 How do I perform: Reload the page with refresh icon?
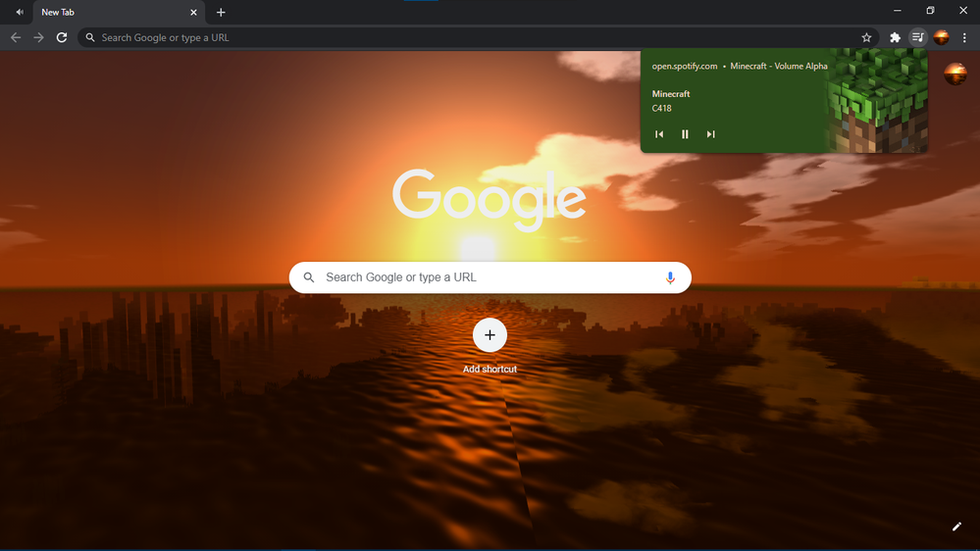61,37
